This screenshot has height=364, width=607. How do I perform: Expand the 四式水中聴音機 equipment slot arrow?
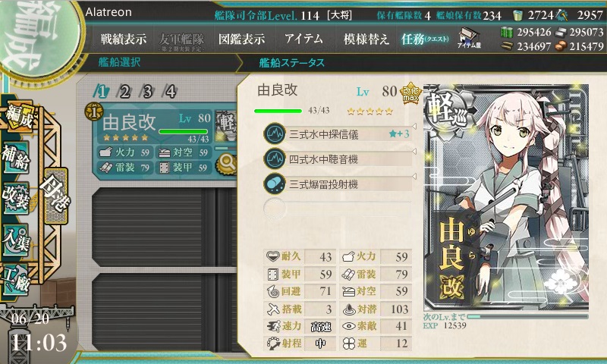pos(414,151)
